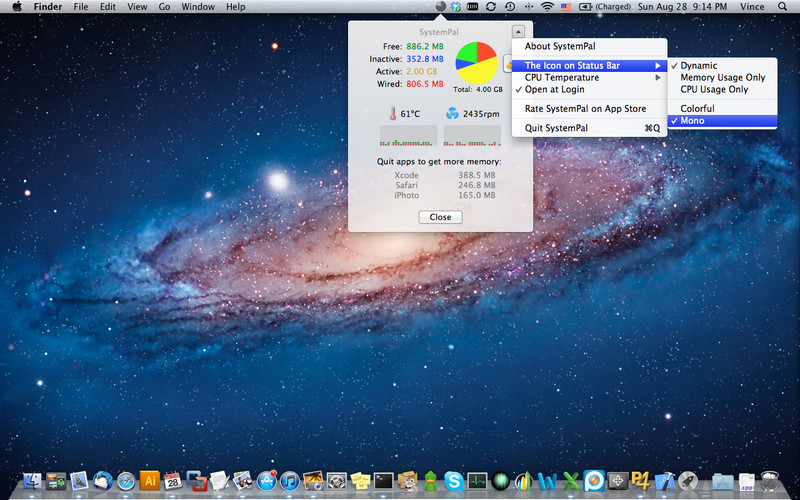Click the Free memory value 886.2 MB
Viewport: 800px width, 500px height.
[425, 46]
